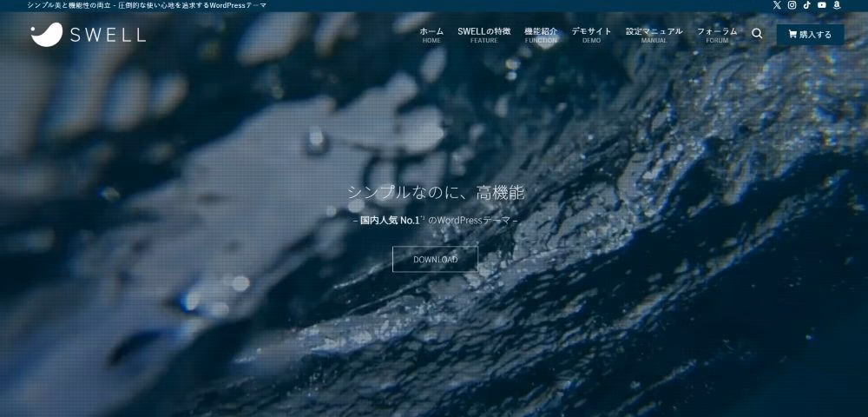Open the X (Twitter) social icon

[777, 5]
